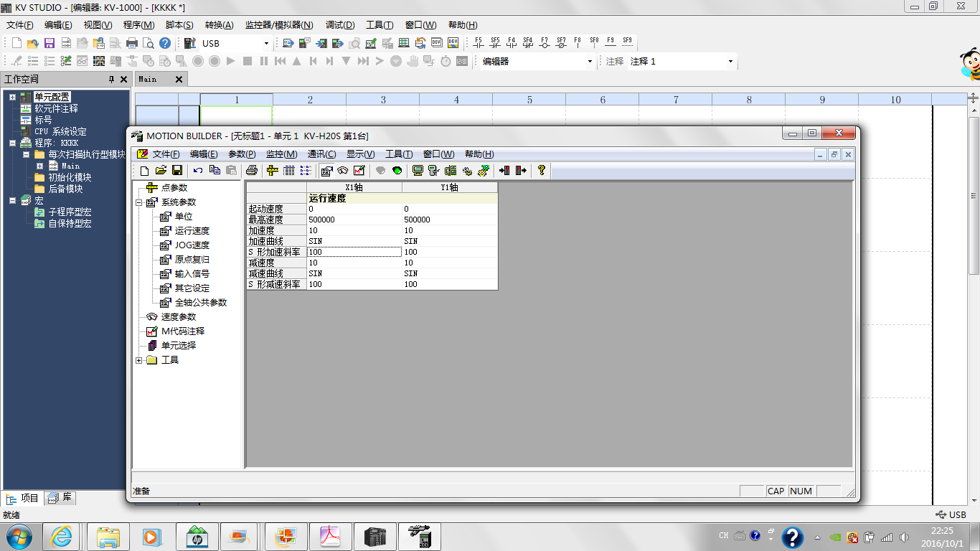The width and height of the screenshot is (980, 551).
Task: Click the green circle monitor icon
Action: [397, 171]
